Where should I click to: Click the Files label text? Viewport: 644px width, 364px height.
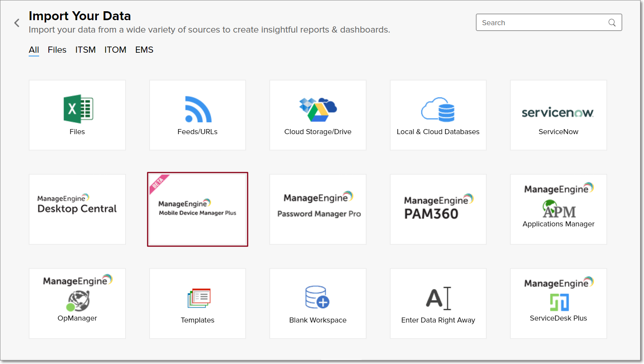tap(77, 132)
